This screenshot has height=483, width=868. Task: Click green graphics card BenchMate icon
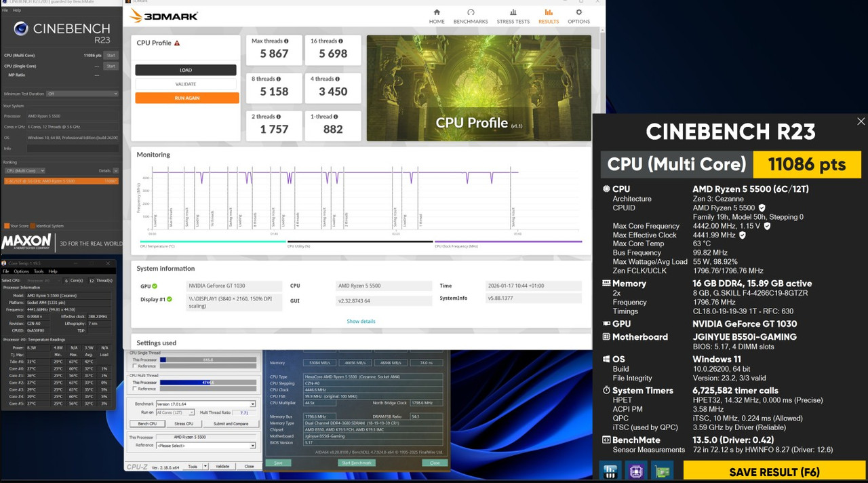click(x=662, y=470)
